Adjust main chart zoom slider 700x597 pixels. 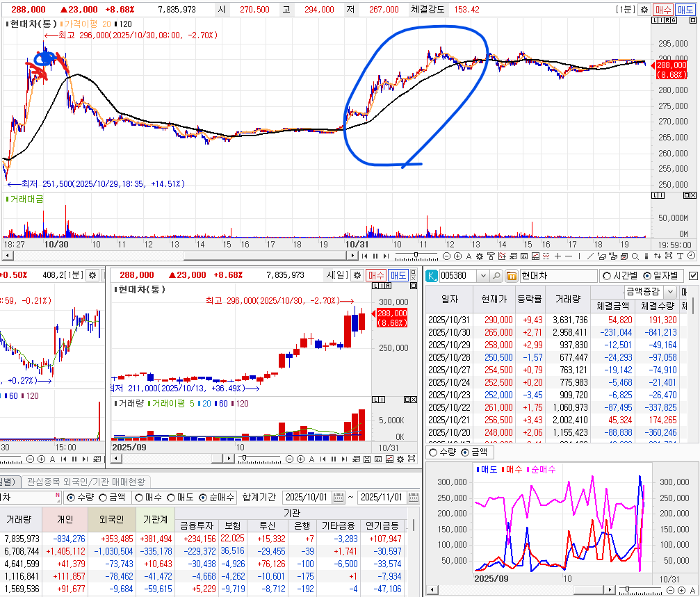point(416,255)
